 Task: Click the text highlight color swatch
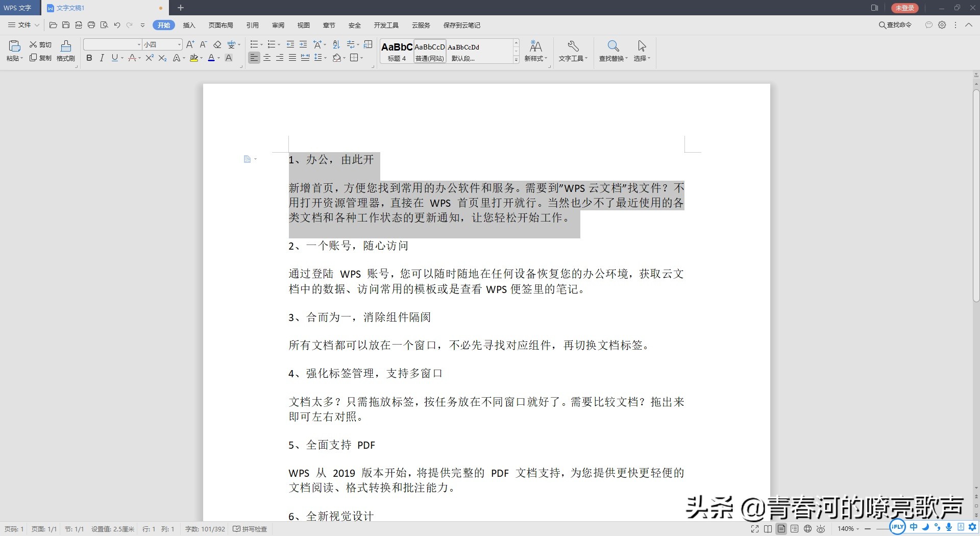click(193, 58)
